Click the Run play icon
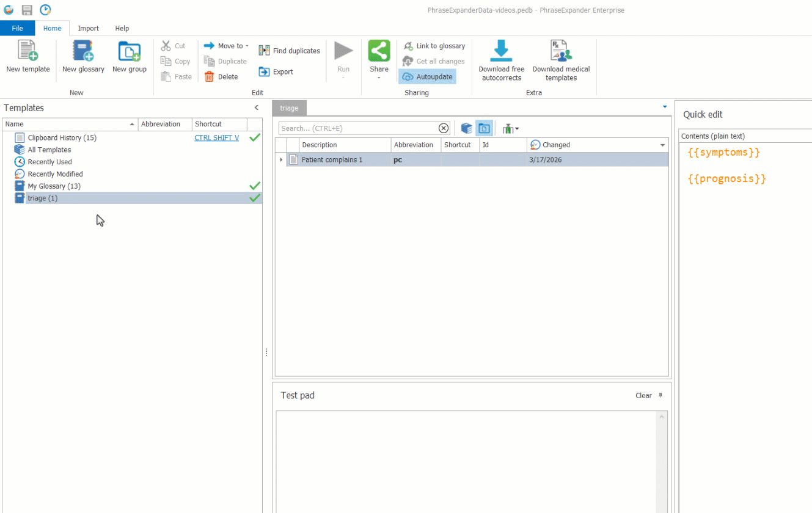 [x=343, y=51]
